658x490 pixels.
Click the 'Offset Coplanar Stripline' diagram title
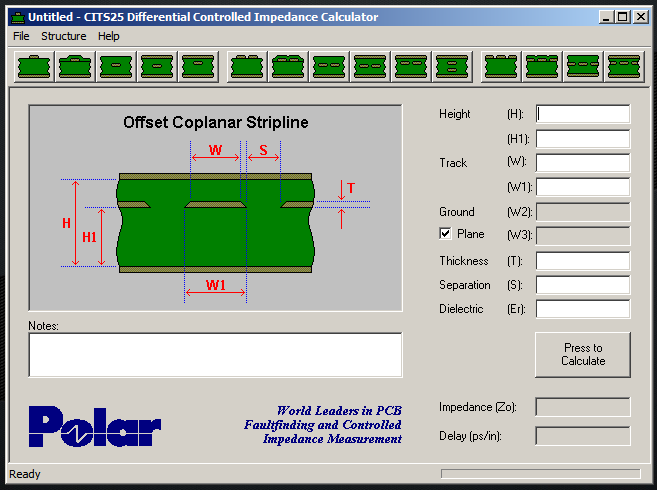point(216,122)
